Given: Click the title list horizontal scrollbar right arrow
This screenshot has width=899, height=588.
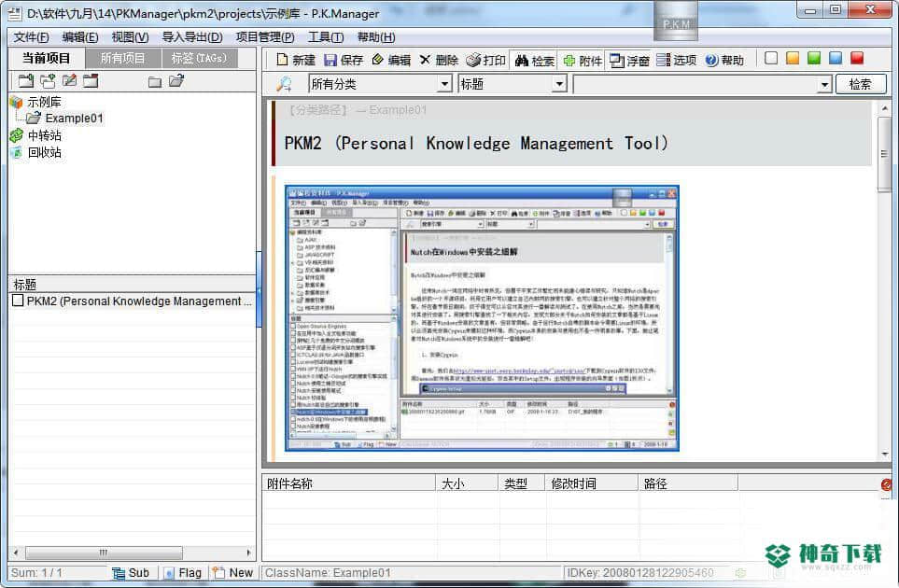Looking at the screenshot, I should click(x=249, y=553).
